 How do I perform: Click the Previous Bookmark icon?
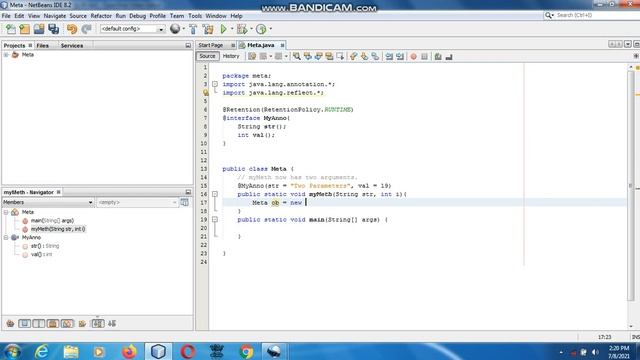353,56
